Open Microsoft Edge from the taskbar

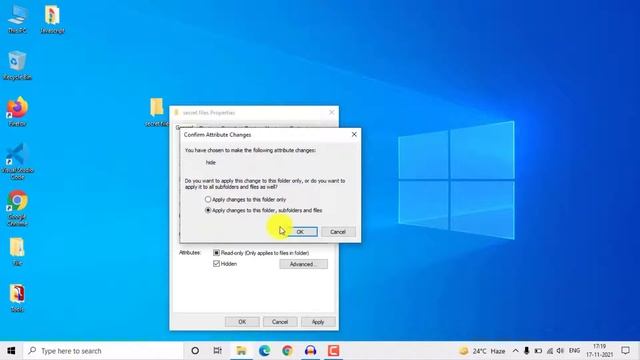pyautogui.click(x=264, y=351)
